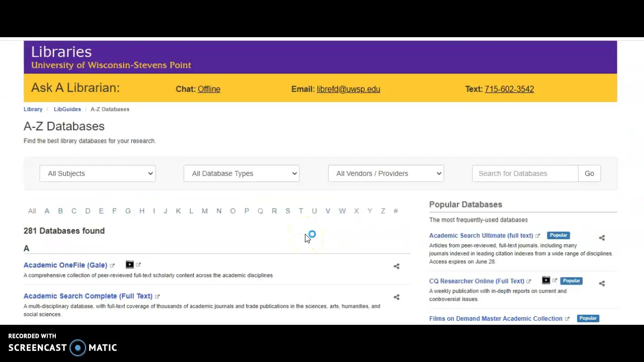Click Popular badge on Films on Demand
This screenshot has width=644, height=362.
(588, 318)
